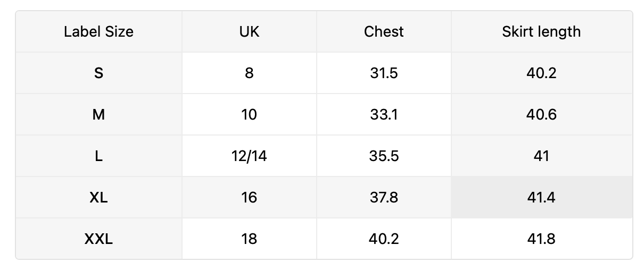Click the L label size cell

click(99, 156)
